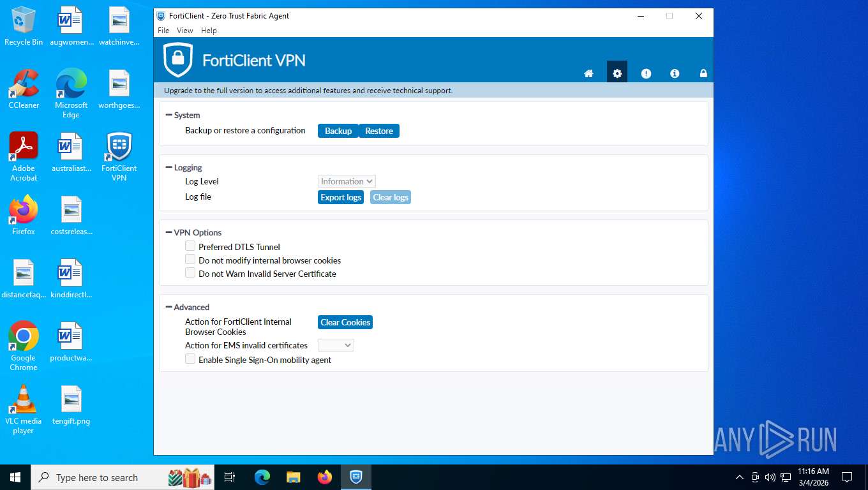Open File Explorer from the taskbar
Image resolution: width=868 pixels, height=490 pixels.
tap(294, 477)
